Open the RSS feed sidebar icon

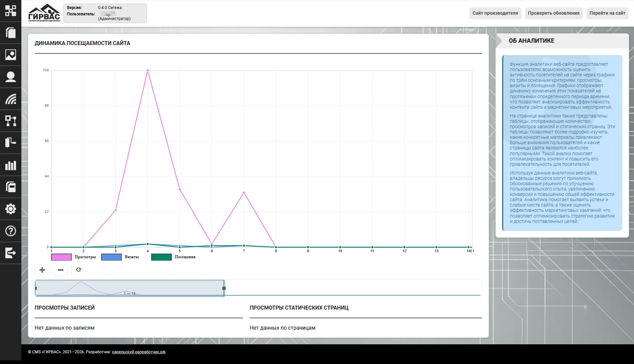tap(11, 99)
